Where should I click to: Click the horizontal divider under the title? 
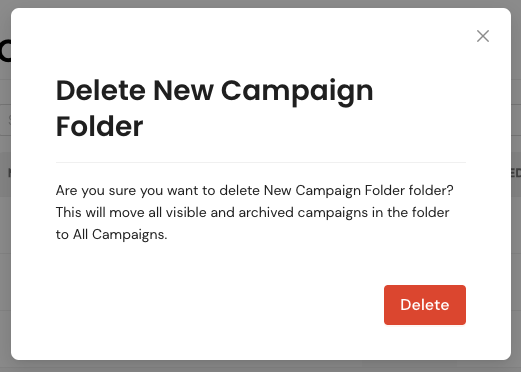point(261,162)
